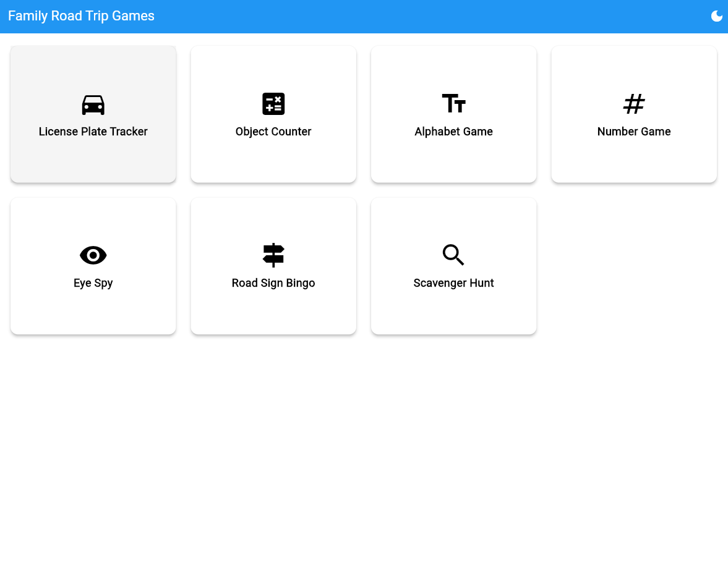The image size is (728, 576).
Task: Click the Family Road Trip Games header title
Action: 81,16
